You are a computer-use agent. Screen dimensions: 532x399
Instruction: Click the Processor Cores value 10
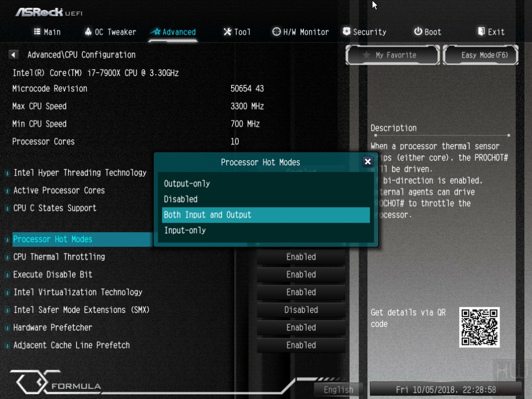click(234, 142)
